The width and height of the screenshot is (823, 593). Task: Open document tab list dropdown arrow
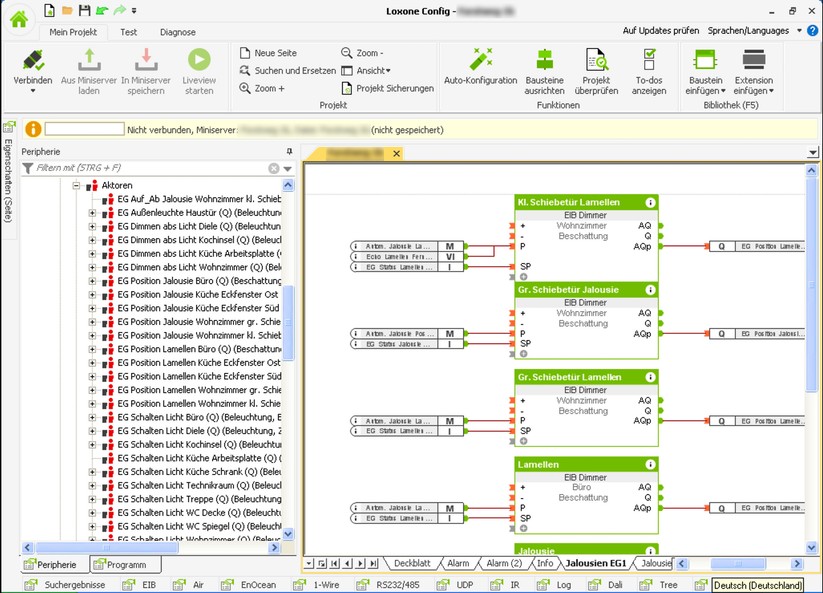813,153
